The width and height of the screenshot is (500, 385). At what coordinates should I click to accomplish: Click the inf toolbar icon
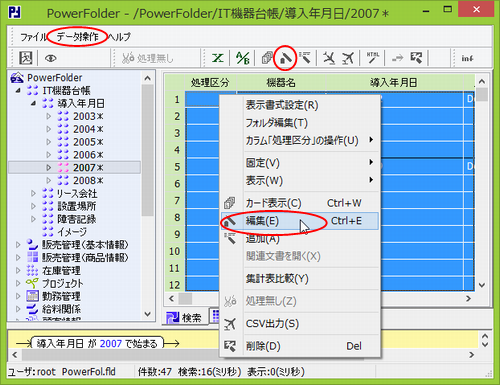(x=467, y=58)
